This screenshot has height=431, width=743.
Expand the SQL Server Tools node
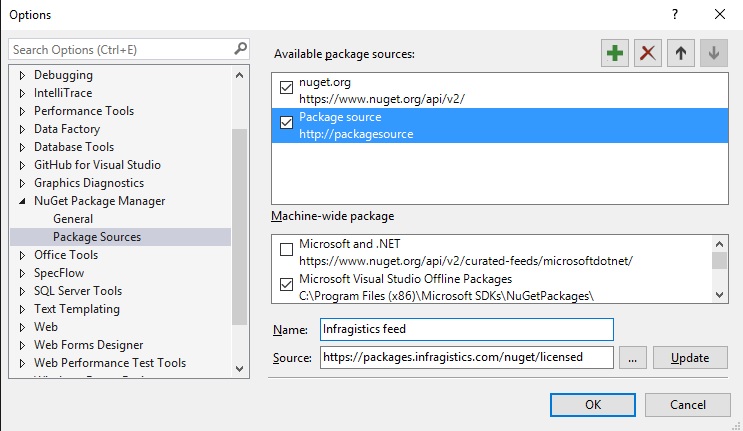[23, 291]
